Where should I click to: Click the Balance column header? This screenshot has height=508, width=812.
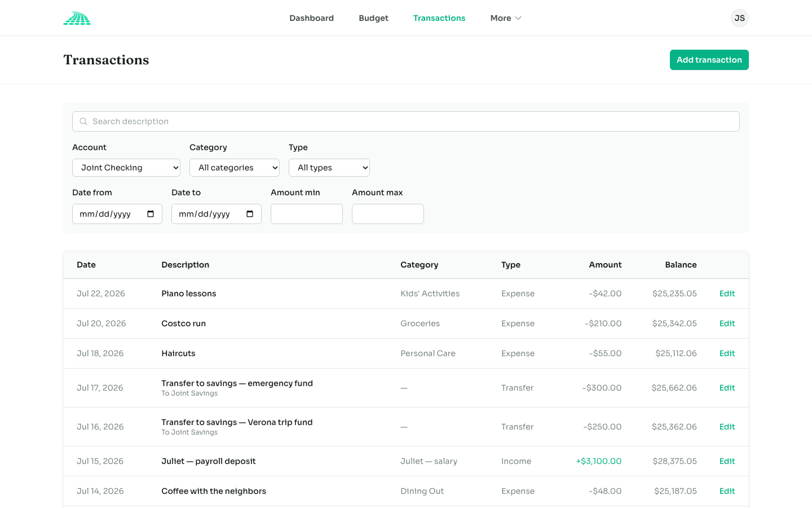[x=681, y=265]
